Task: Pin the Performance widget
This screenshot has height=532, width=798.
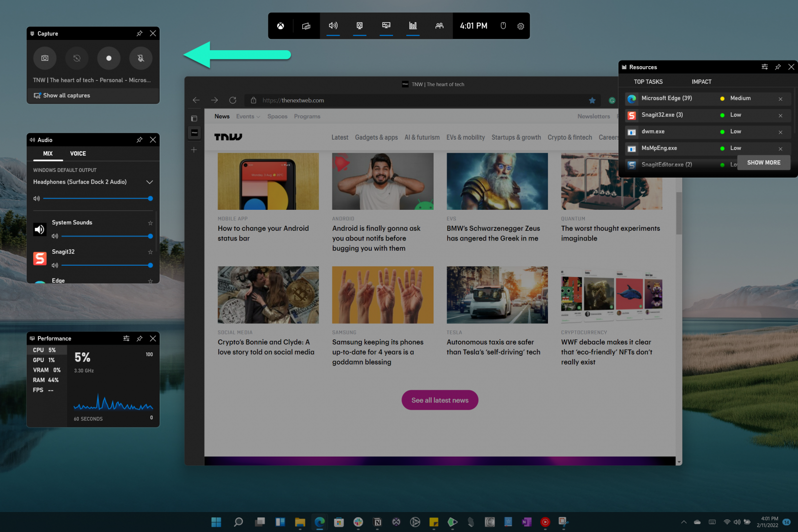Action: 140,338
